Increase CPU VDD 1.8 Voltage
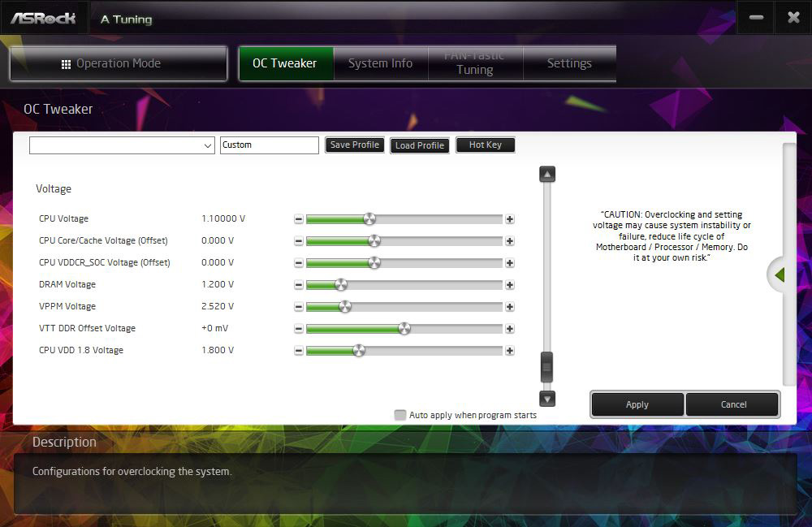This screenshot has height=527, width=812. 510,351
